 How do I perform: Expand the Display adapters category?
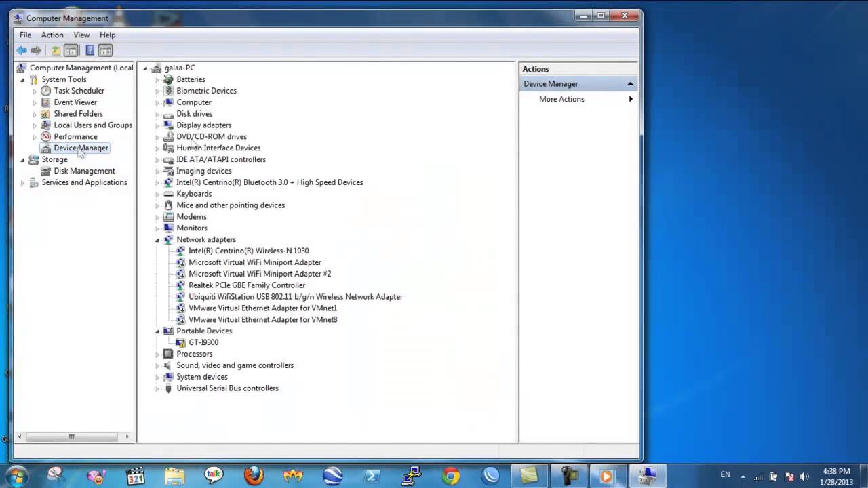[x=157, y=125]
